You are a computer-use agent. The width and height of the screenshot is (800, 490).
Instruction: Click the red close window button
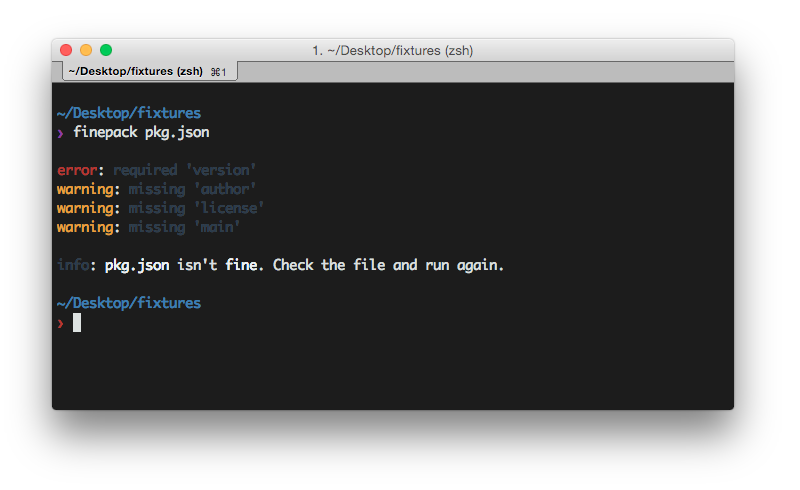pyautogui.click(x=66, y=50)
